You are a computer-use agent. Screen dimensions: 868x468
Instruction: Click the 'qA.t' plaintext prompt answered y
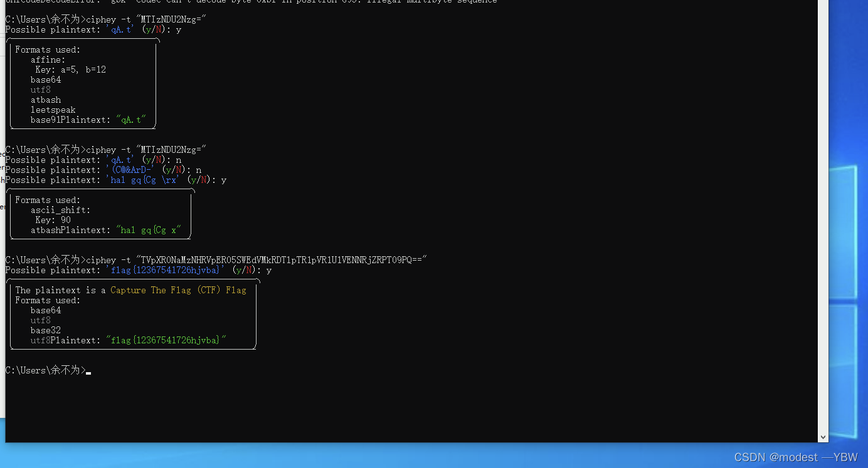pos(93,29)
